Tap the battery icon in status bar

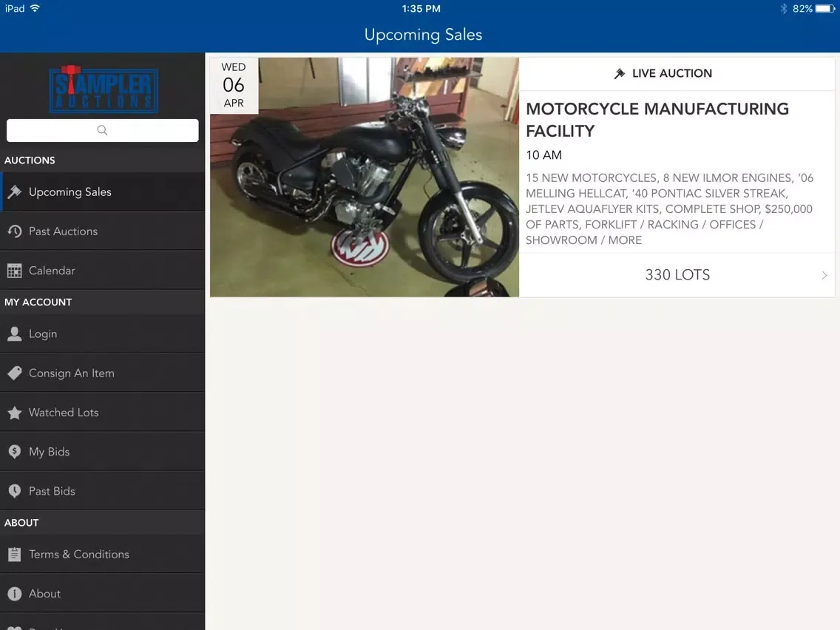click(x=825, y=9)
